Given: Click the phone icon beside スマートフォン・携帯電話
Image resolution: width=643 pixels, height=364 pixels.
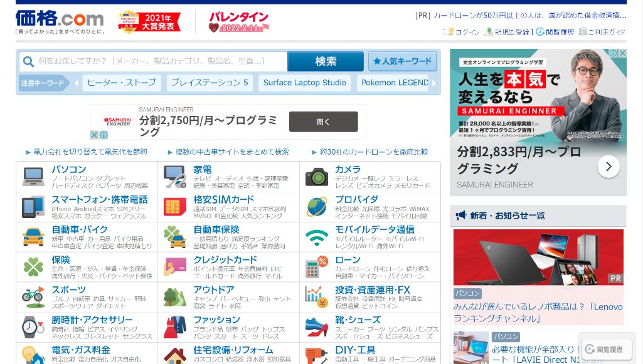Looking at the screenshot, I should (33, 207).
